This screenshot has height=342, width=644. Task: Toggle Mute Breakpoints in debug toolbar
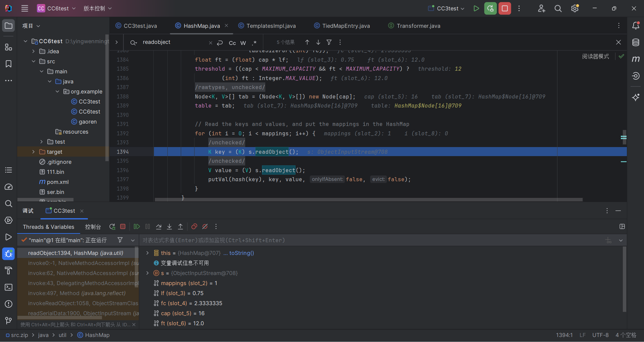(x=205, y=227)
